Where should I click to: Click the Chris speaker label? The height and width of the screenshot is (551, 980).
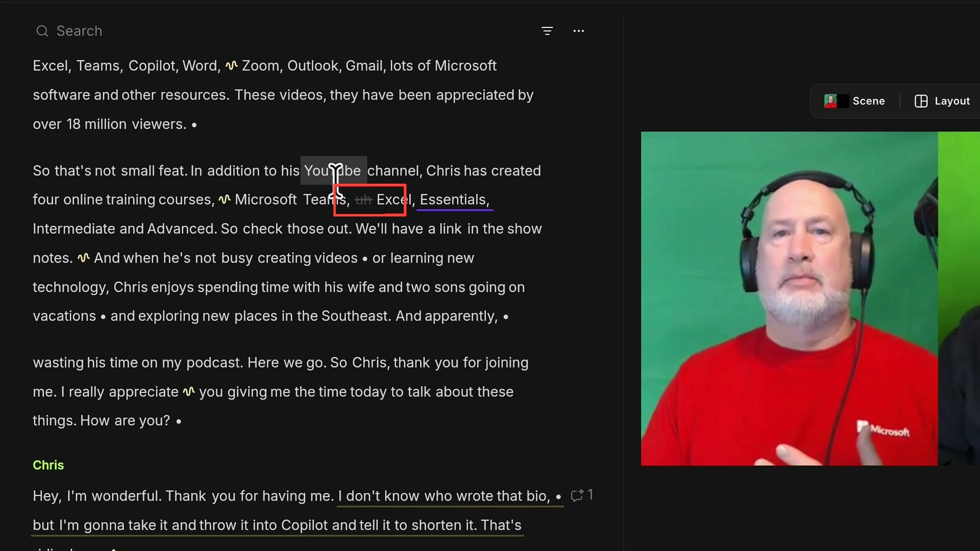tap(48, 465)
